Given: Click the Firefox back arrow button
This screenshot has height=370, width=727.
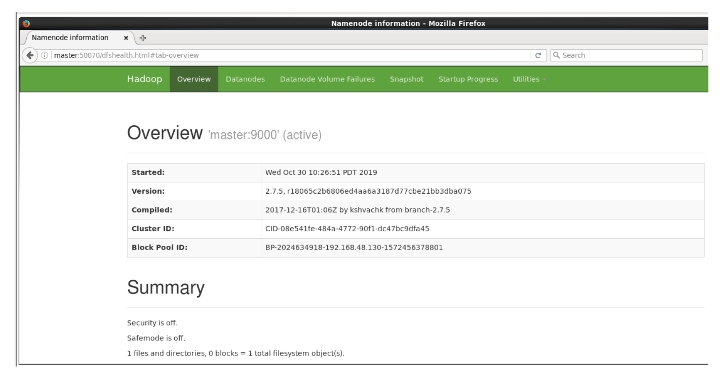Looking at the screenshot, I should coord(30,55).
